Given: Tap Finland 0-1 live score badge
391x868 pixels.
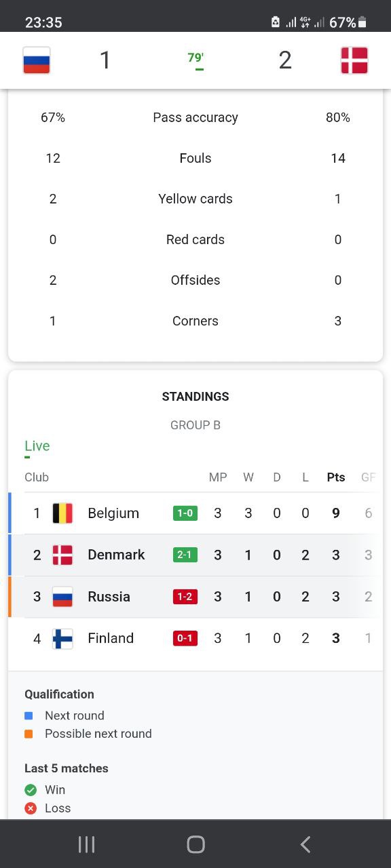Looking at the screenshot, I should tap(185, 639).
